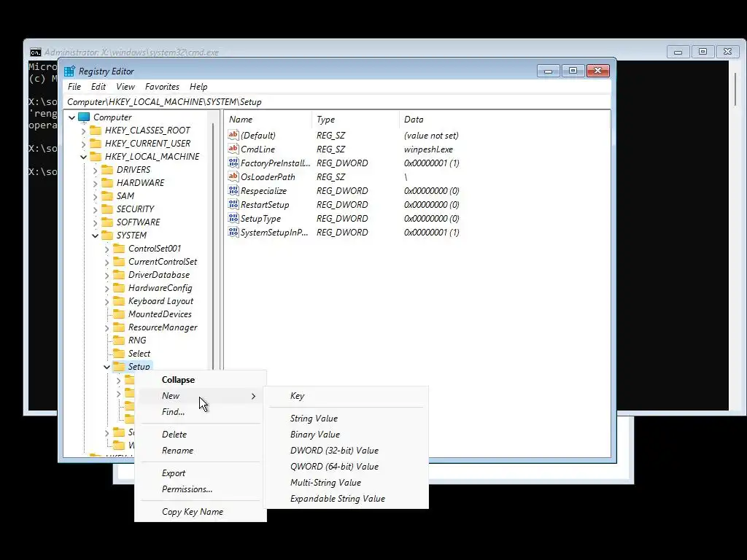The height and width of the screenshot is (560, 747).
Task: Click the registry path address bar
Action: click(337, 101)
